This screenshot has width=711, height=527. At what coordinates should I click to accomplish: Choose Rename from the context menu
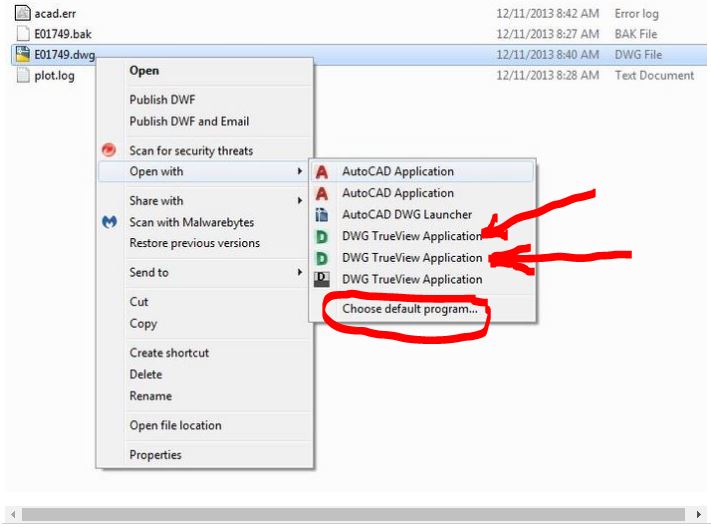[x=151, y=396]
